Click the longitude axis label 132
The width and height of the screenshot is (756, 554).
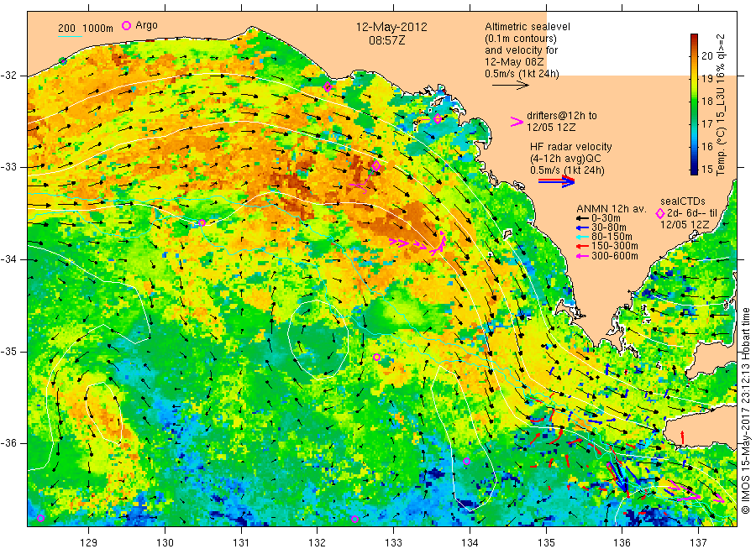[x=318, y=543]
